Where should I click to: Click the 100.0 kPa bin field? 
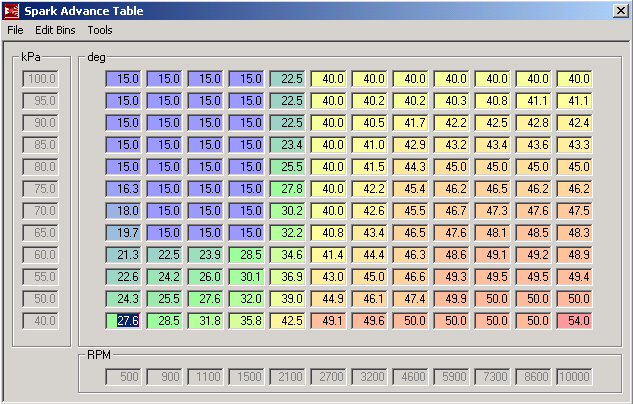click(x=41, y=78)
